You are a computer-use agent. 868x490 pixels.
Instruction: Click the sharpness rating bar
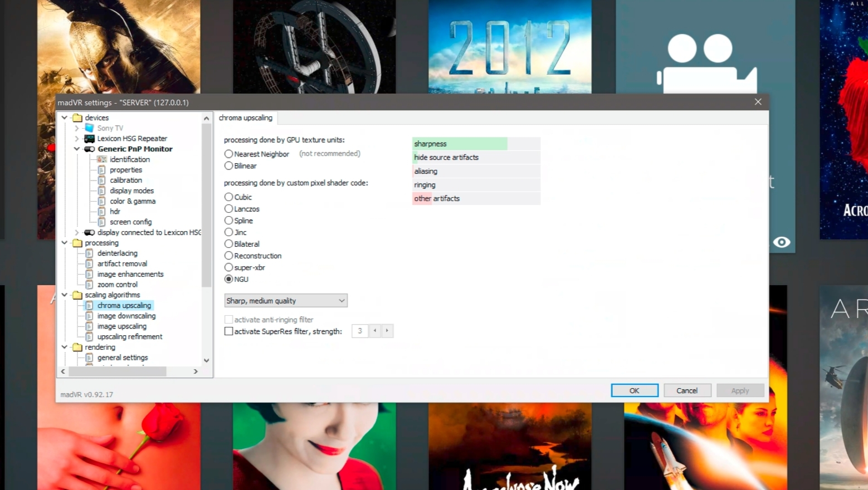pos(476,144)
